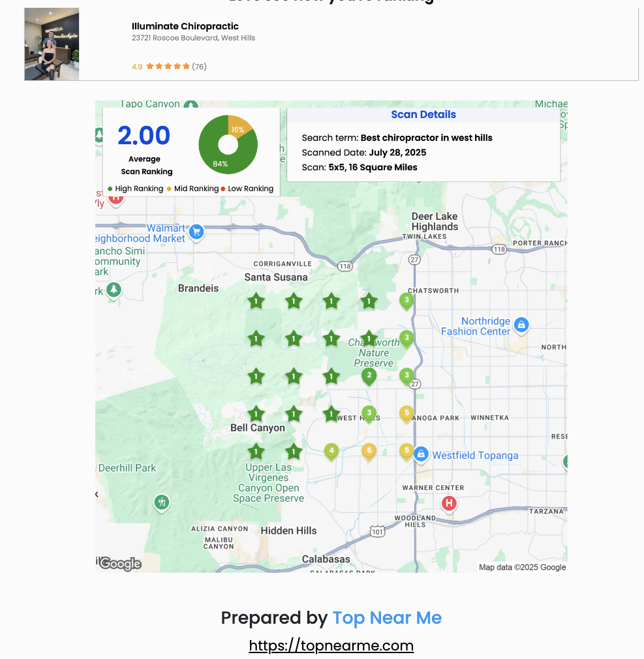Click the WARNER CENTER neighborhood label

pyautogui.click(x=433, y=488)
